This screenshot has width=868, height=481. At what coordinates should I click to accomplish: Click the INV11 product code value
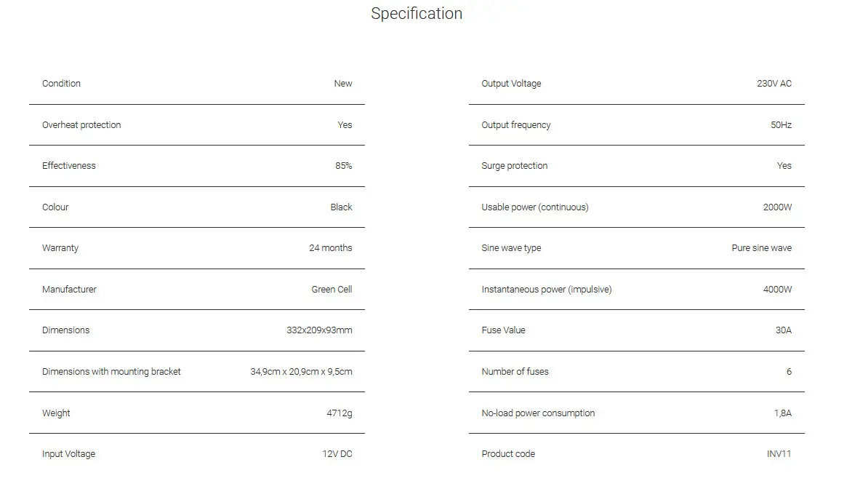click(779, 454)
